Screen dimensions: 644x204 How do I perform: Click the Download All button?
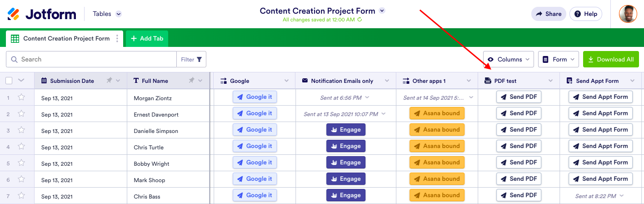tap(611, 59)
